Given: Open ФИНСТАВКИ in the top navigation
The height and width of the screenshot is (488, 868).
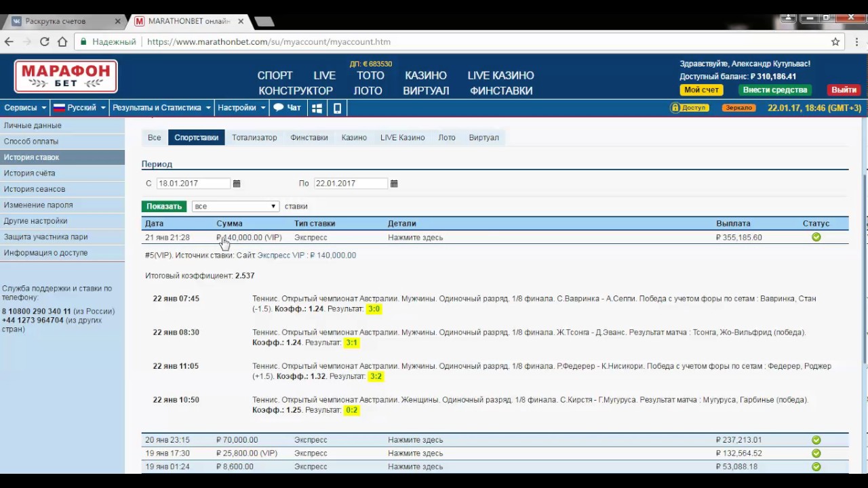Looking at the screenshot, I should [x=501, y=91].
